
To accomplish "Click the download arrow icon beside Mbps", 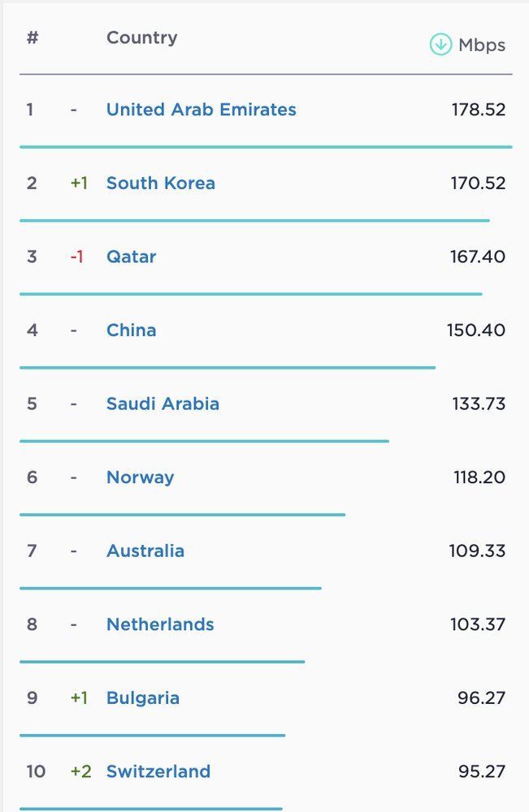I will 440,45.
